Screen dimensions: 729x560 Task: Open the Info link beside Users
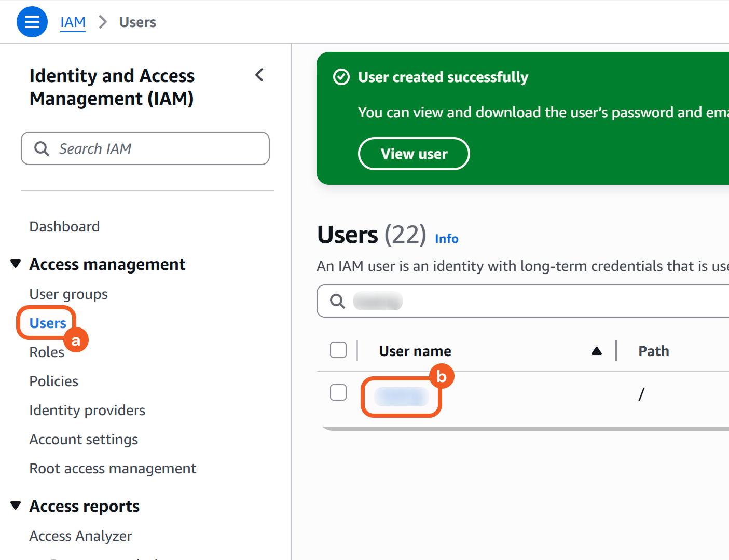pos(446,239)
